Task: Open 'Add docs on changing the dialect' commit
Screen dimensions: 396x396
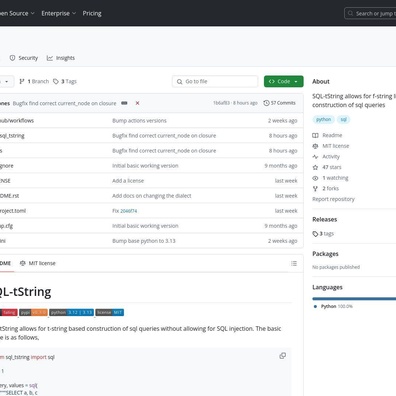Action: 152,196
